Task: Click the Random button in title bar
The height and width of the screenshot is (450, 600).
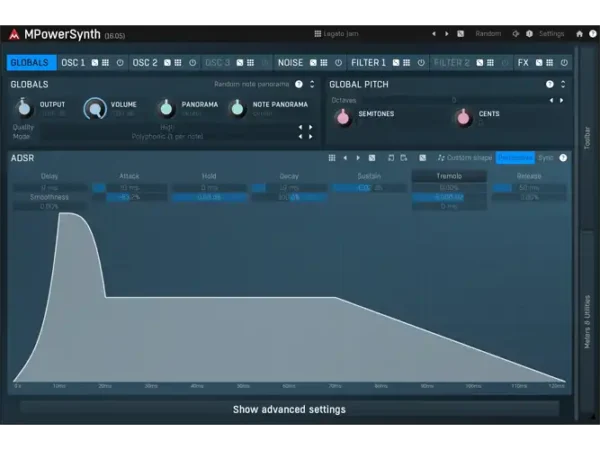Action: click(x=488, y=34)
